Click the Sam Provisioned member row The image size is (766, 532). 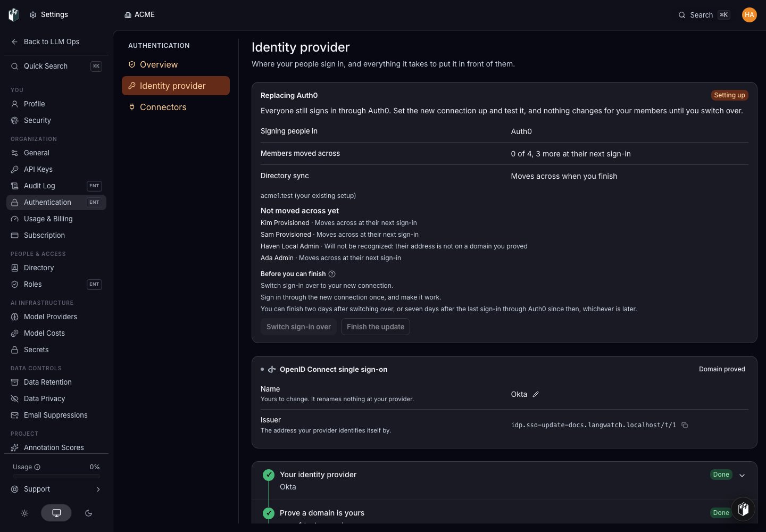pos(339,235)
